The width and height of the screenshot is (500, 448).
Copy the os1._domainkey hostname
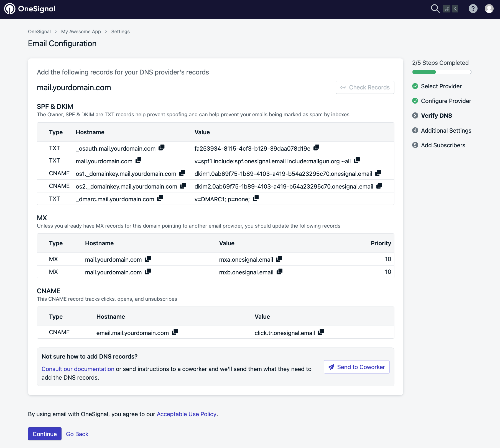pyautogui.click(x=182, y=173)
